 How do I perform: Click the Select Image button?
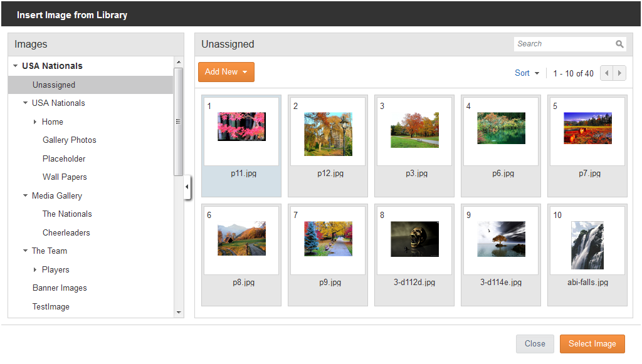(592, 344)
